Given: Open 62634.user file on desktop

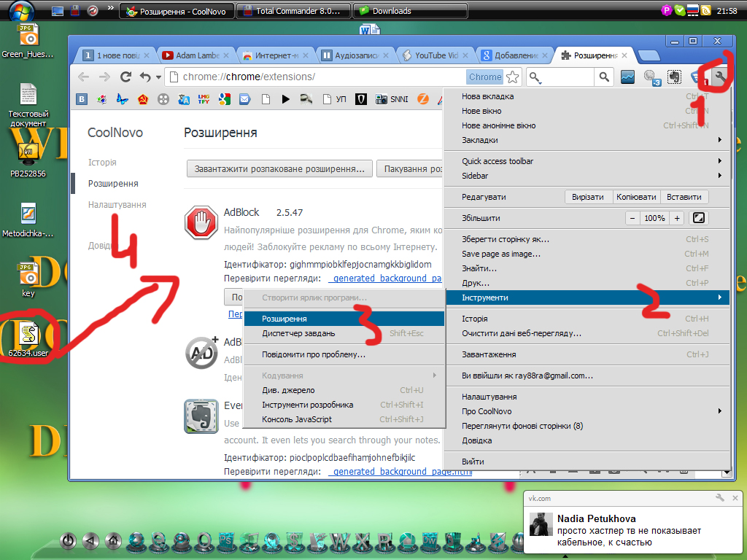Looking at the screenshot, I should tap(28, 340).
